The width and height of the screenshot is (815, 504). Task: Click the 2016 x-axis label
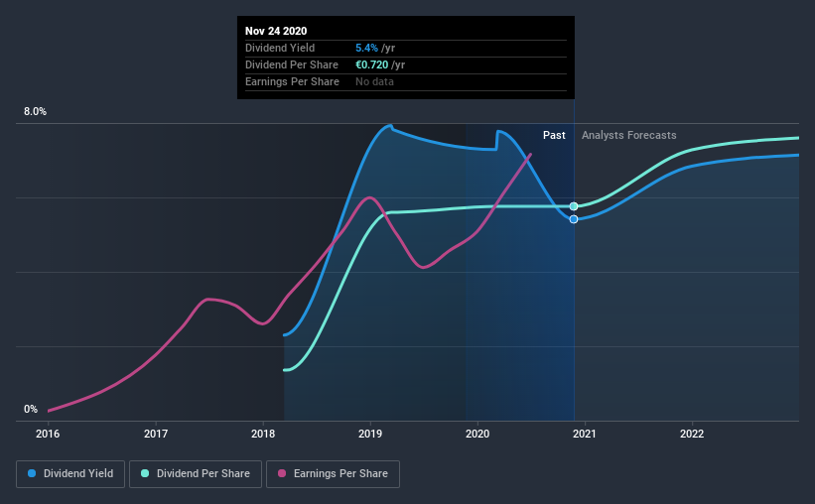tap(48, 434)
